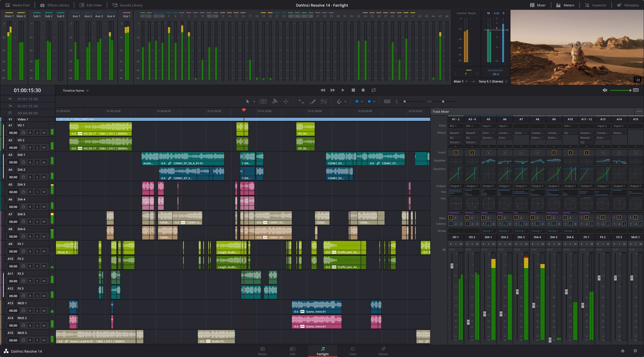
Task: Pop out the viewer window icon
Action: [x=637, y=80]
